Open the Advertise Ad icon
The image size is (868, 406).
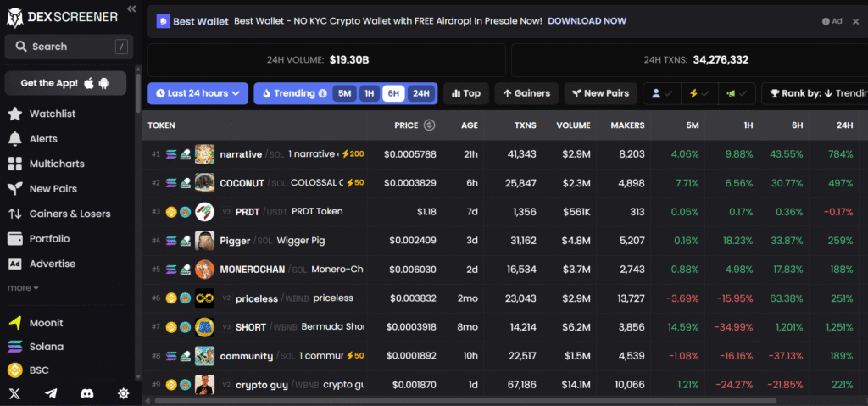[x=14, y=264]
